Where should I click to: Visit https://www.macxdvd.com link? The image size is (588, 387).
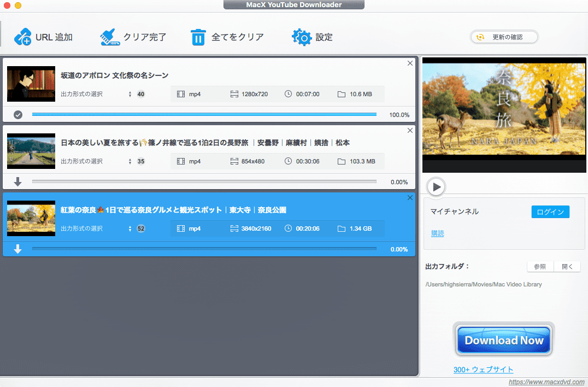tap(546, 382)
